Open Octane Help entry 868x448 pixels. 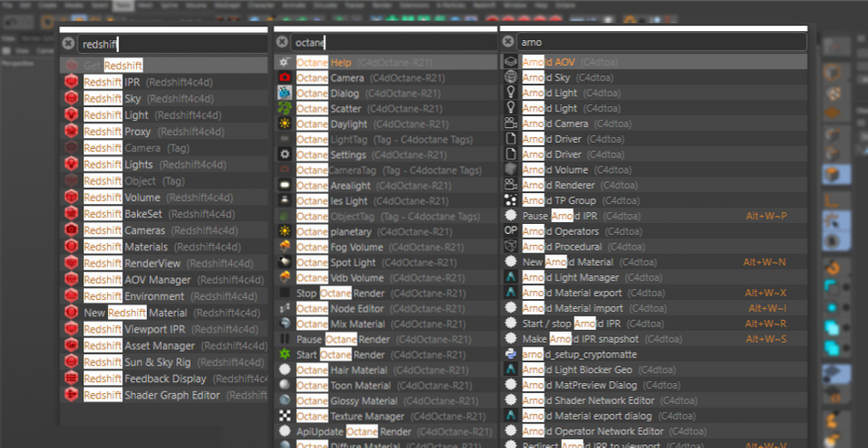386,62
